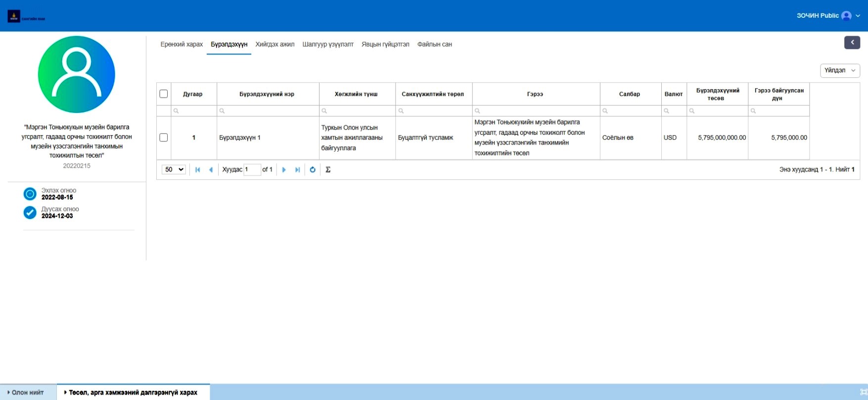Click the previous page arrow
Screen dimensions: 868x400
pos(211,170)
